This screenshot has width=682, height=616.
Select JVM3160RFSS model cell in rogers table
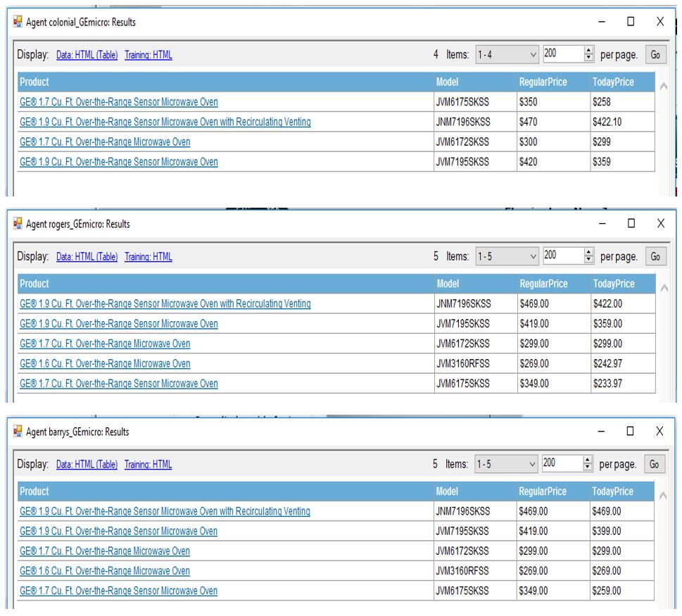click(476, 364)
